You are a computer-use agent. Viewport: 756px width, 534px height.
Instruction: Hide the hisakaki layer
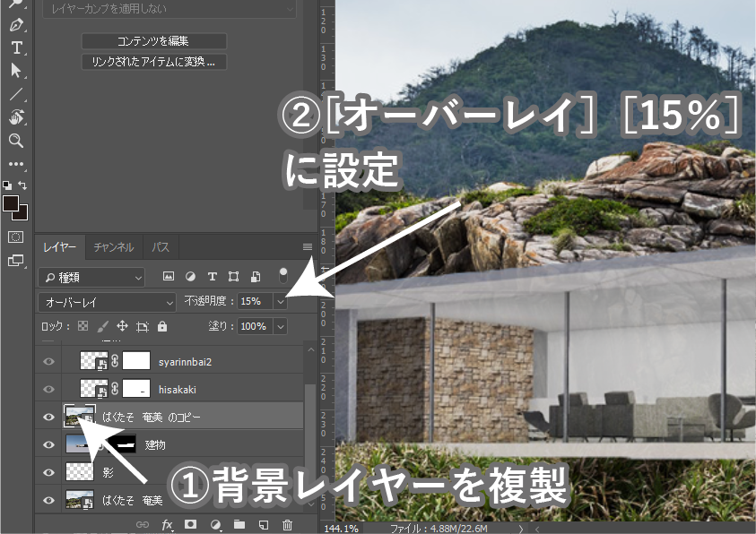pos(48,389)
